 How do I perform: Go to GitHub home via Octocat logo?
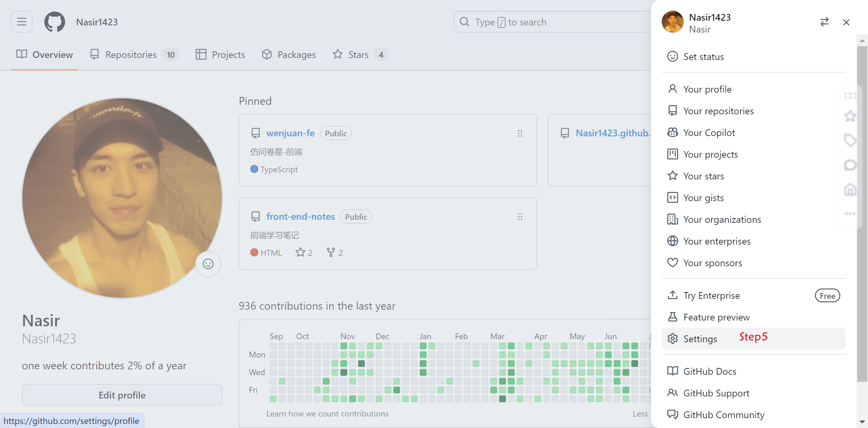point(55,22)
